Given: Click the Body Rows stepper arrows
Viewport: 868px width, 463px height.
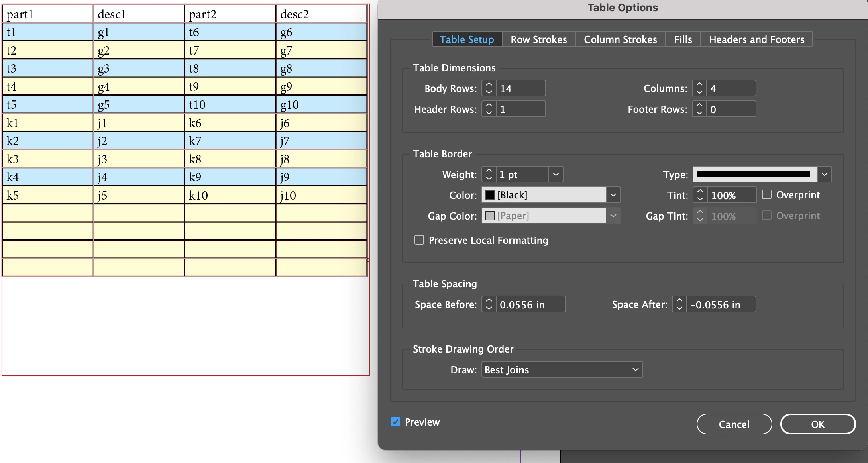Looking at the screenshot, I should pos(489,88).
